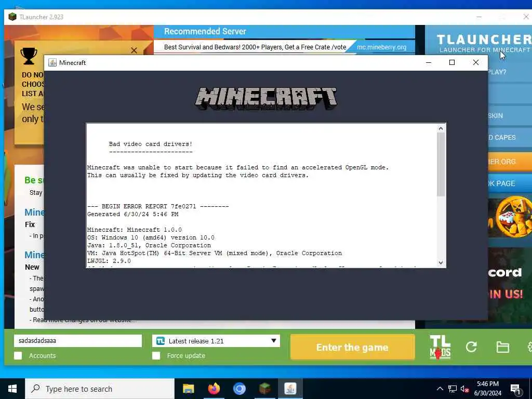Image resolution: width=532 pixels, height=399 pixels.
Task: Open the notification center icon
Action: point(515,389)
